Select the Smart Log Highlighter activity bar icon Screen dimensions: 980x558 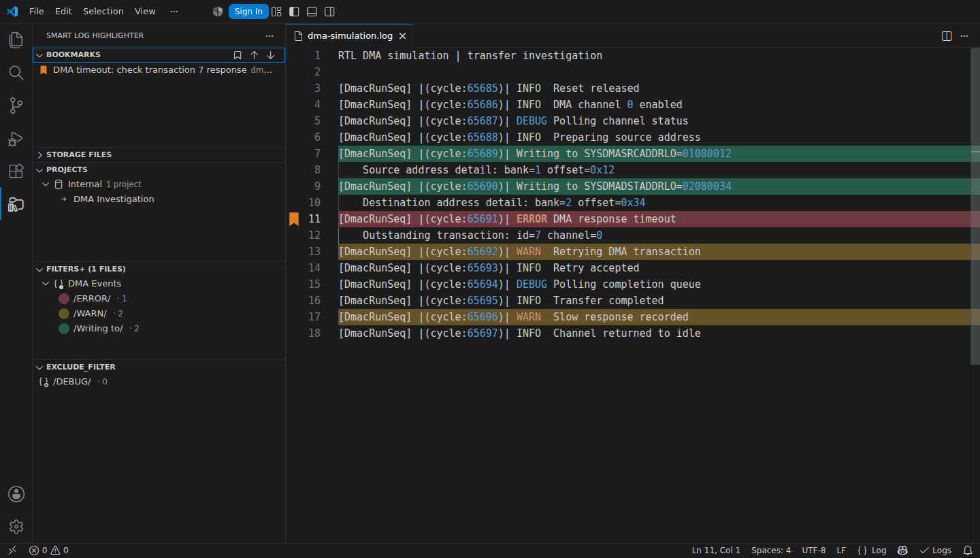(x=16, y=203)
